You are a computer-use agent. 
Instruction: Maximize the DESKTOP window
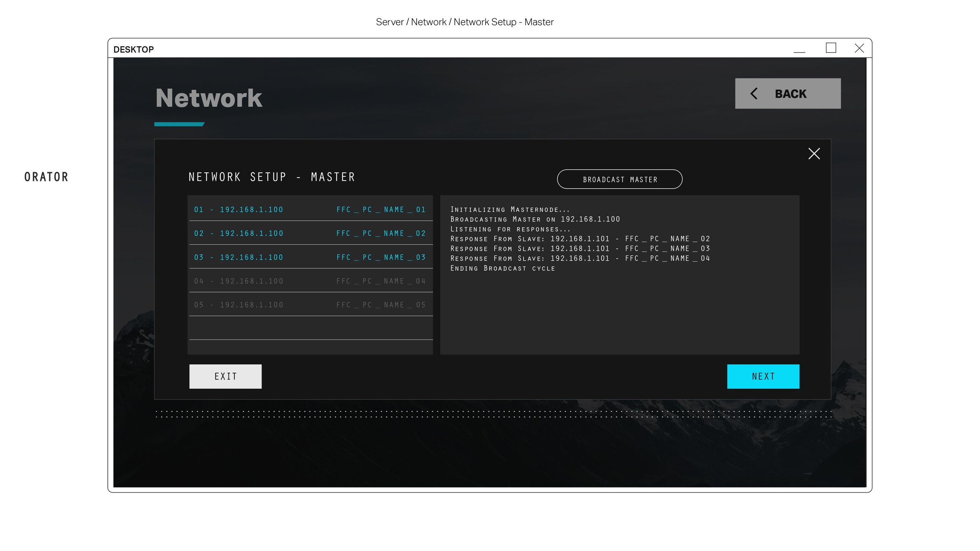[x=831, y=48]
